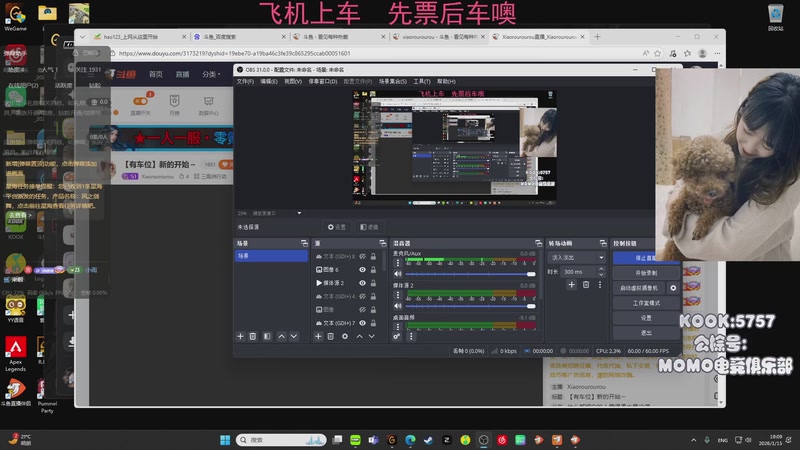The height and width of the screenshot is (450, 800).
Task: Add a new scene in OBS scenes panel
Action: pyautogui.click(x=240, y=336)
